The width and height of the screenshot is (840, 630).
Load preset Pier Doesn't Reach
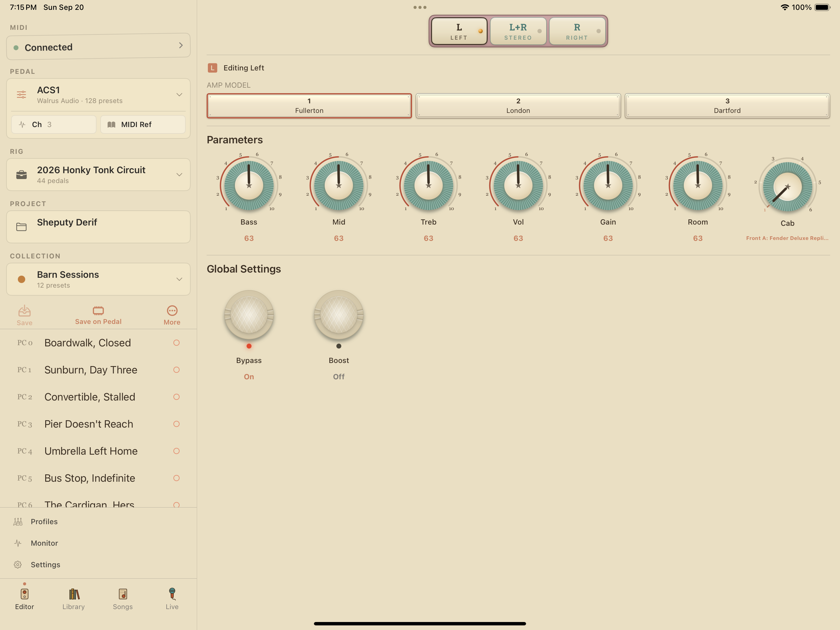(98, 424)
